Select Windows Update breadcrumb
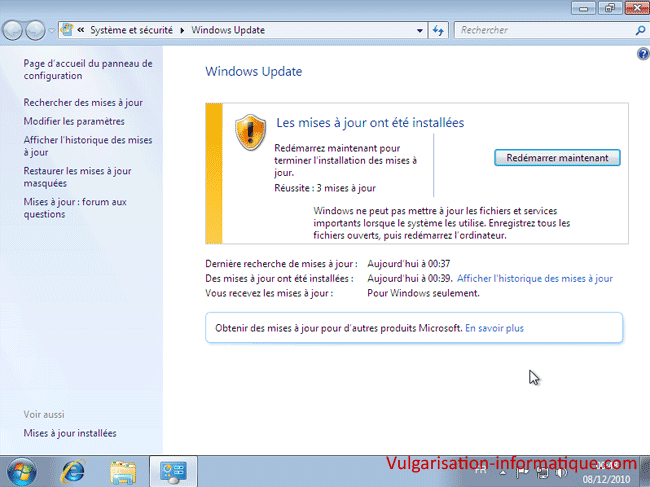The image size is (650, 487). point(228,30)
